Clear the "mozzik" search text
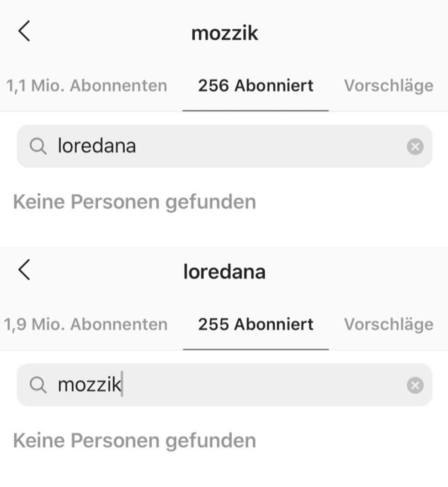Viewport: 448px width, 487px height. tap(415, 385)
